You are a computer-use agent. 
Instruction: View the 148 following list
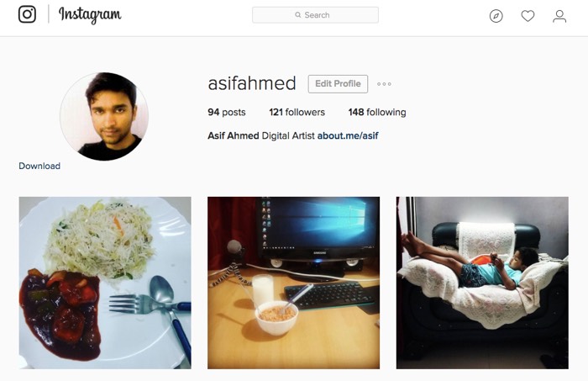pyautogui.click(x=377, y=112)
